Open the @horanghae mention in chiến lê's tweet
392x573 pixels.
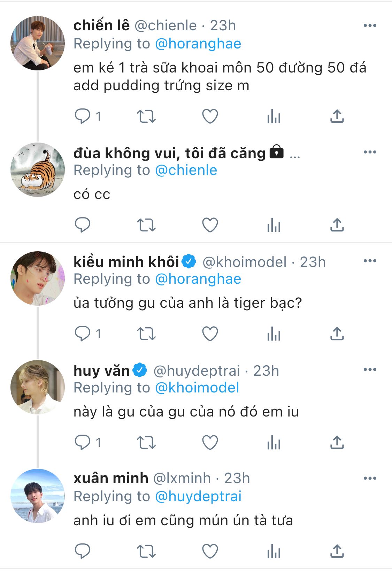click(198, 44)
